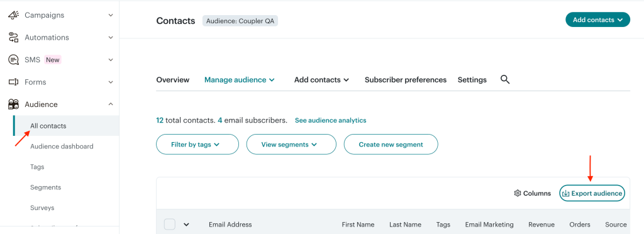Image resolution: width=644 pixels, height=234 pixels.
Task: Open the Add contacts tab dropdown
Action: tap(321, 80)
